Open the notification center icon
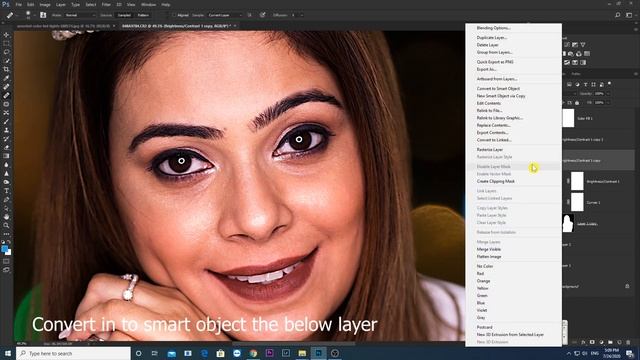The width and height of the screenshot is (640, 360). point(630,353)
